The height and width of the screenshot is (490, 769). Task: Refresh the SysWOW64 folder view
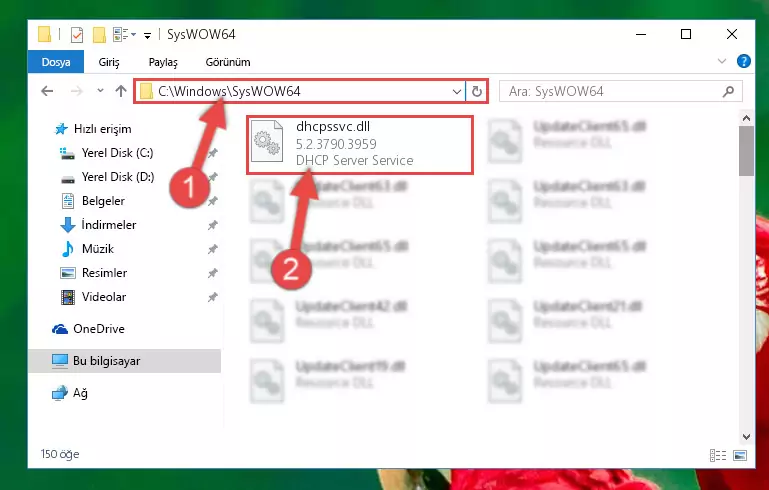pyautogui.click(x=477, y=91)
